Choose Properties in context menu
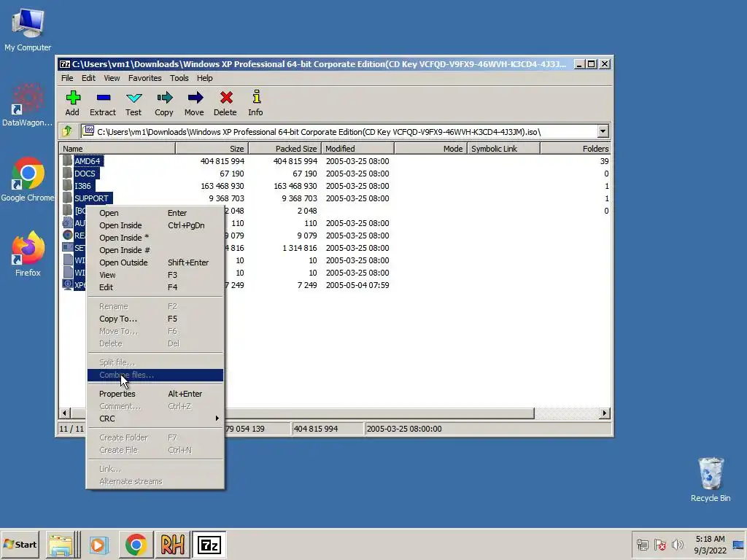Viewport: 747px width, 560px height. [155, 394]
